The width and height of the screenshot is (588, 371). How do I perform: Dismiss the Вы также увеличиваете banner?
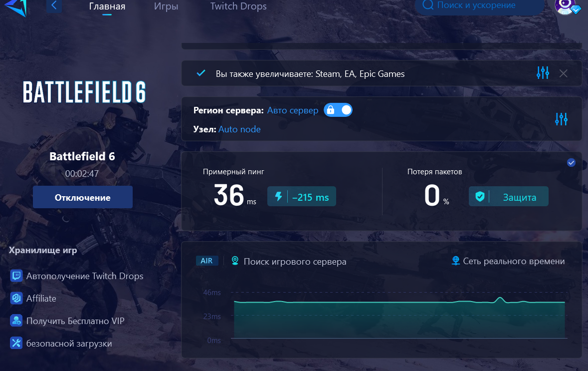[563, 73]
